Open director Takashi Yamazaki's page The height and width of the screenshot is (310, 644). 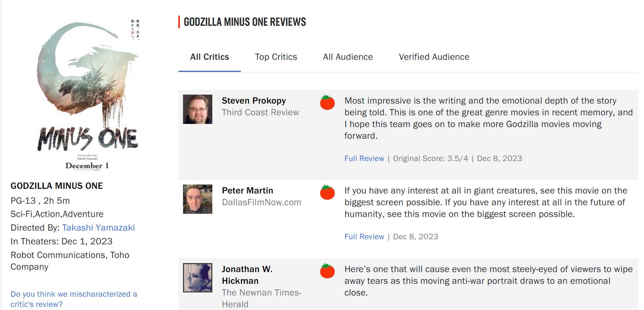pos(99,228)
